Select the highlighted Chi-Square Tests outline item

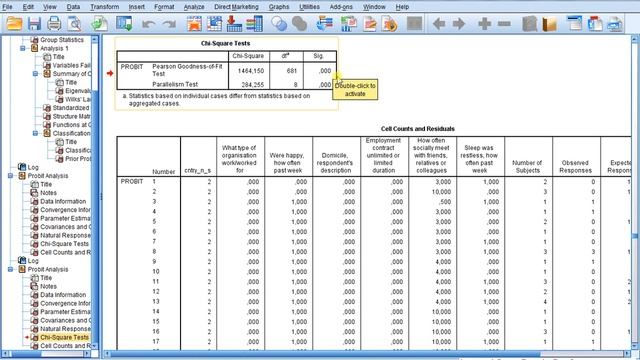click(x=64, y=337)
